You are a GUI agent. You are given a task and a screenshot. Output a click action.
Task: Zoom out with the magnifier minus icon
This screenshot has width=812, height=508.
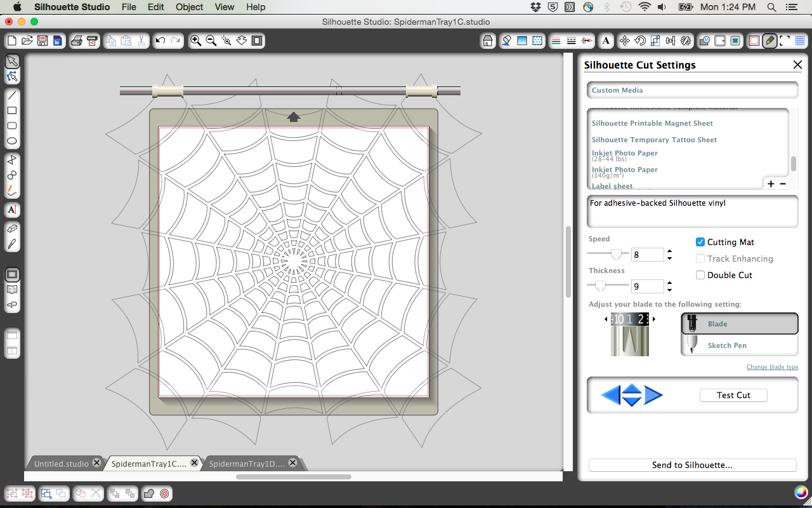211,41
